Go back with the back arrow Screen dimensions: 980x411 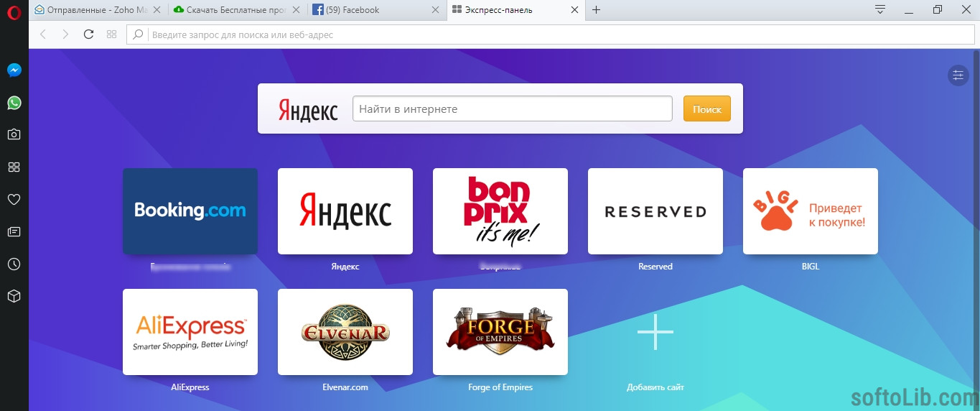click(43, 34)
